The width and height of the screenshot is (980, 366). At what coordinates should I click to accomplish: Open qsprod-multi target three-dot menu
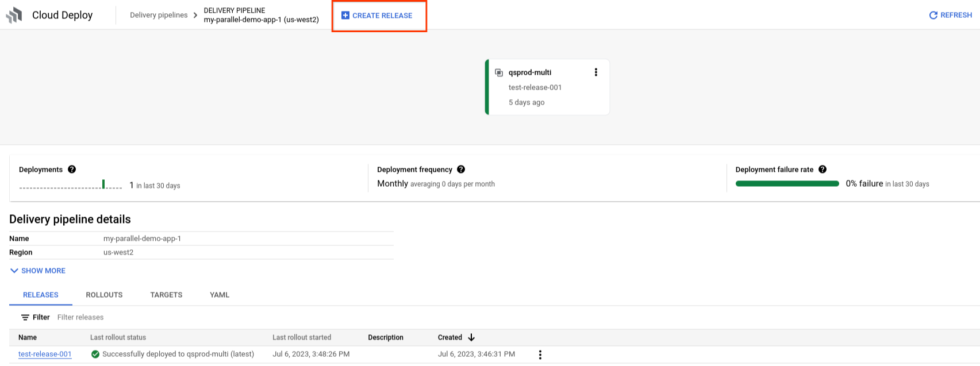pos(595,72)
